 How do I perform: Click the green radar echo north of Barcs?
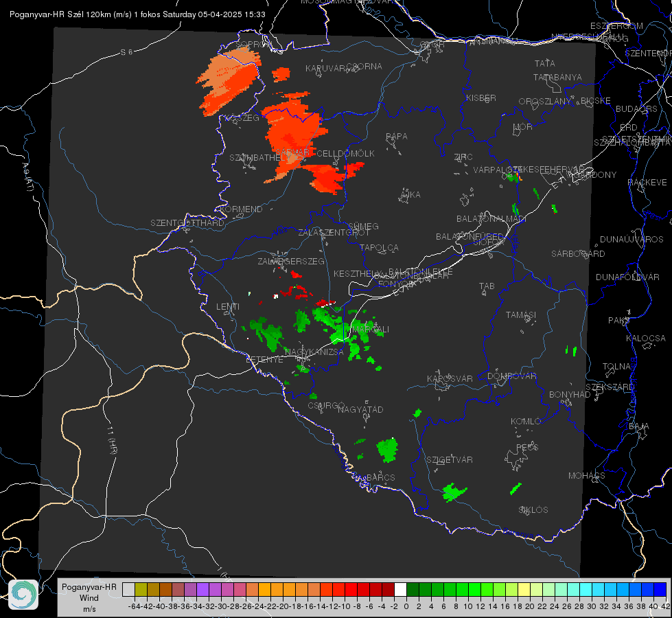(387, 450)
